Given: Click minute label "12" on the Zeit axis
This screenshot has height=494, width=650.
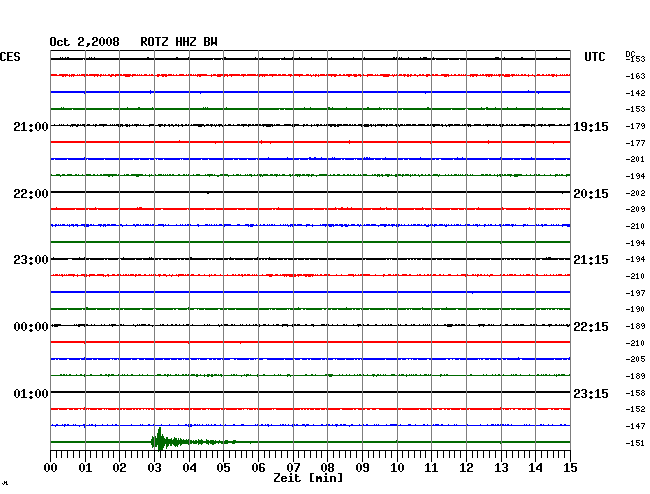Looking at the screenshot, I should coord(466,468).
